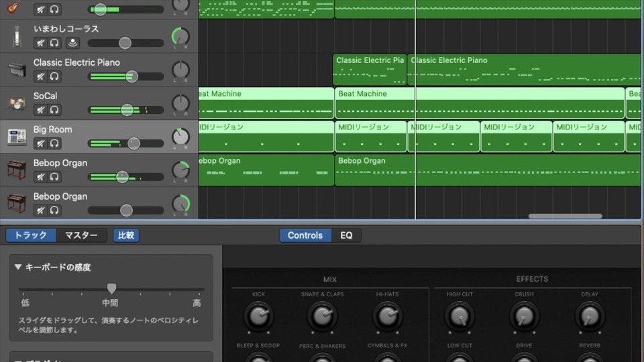Viewport: 644px width, 362px height.
Task: Mute the first Bebop Organ track
Action: pyautogui.click(x=40, y=177)
